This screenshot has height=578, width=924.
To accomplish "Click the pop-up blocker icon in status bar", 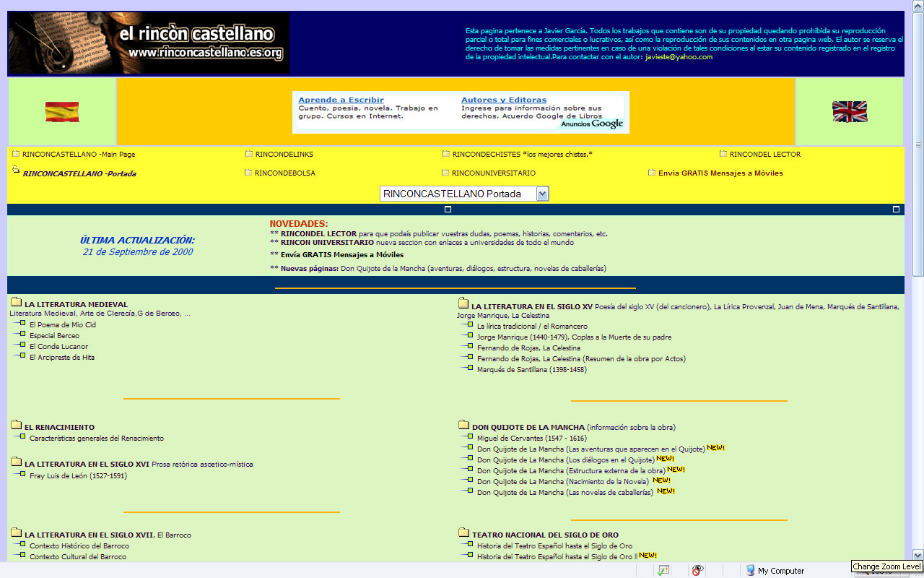I will 663,570.
